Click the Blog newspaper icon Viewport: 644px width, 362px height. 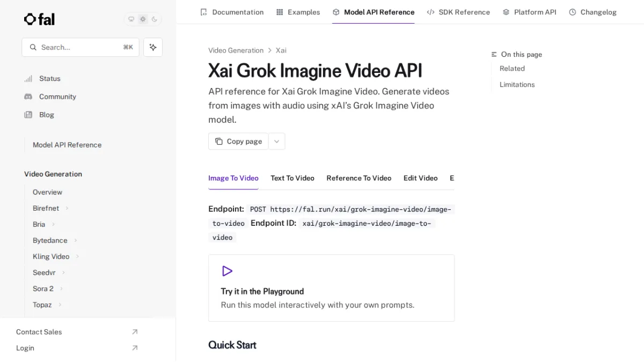point(28,115)
